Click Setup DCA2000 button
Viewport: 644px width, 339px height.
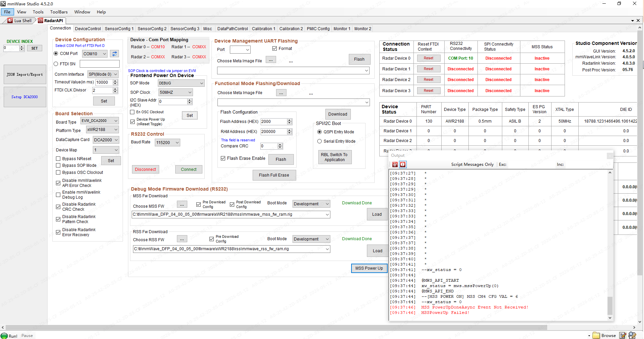pos(25,97)
